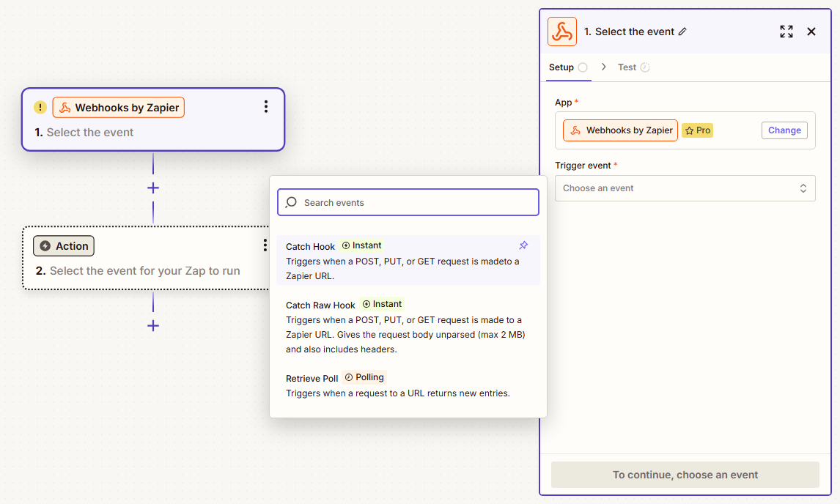Click the Action label on step 2

point(64,246)
